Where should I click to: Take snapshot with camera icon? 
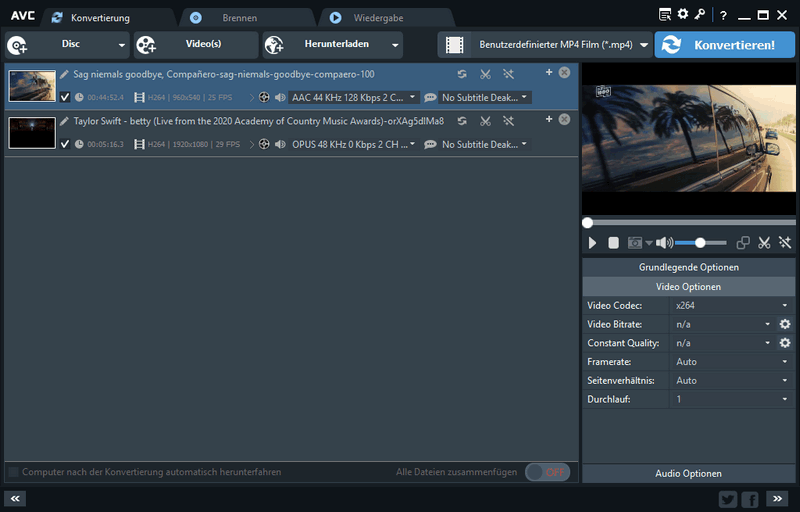635,243
